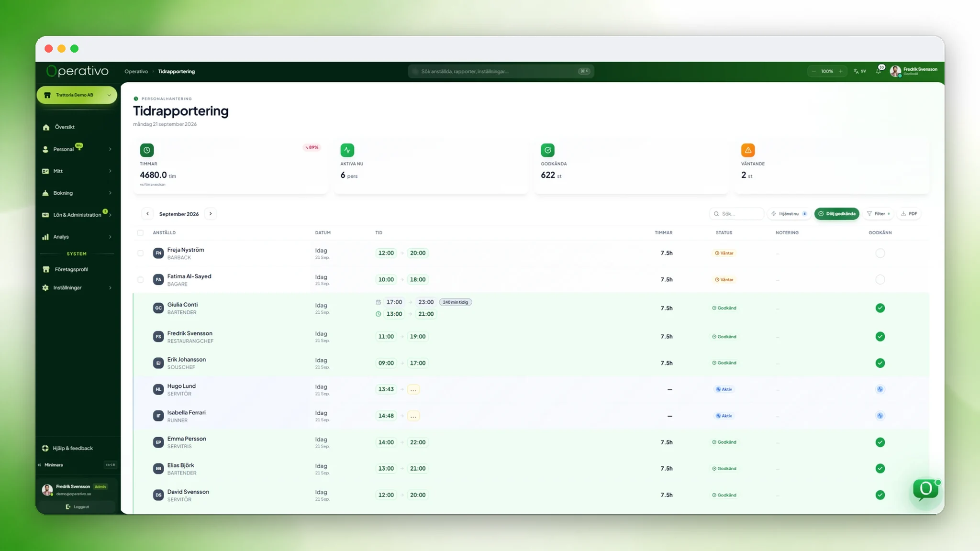This screenshot has height=551, width=980.
Task: Focus the top Sök anställda search field
Action: tap(501, 71)
